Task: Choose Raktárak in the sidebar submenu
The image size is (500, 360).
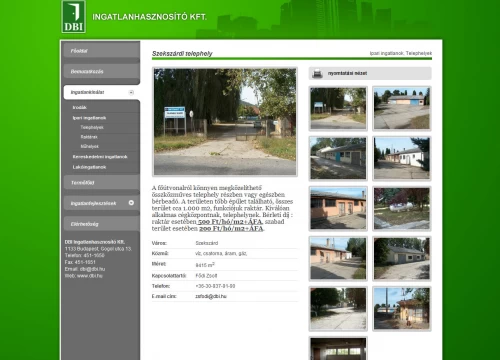Action: click(x=89, y=137)
